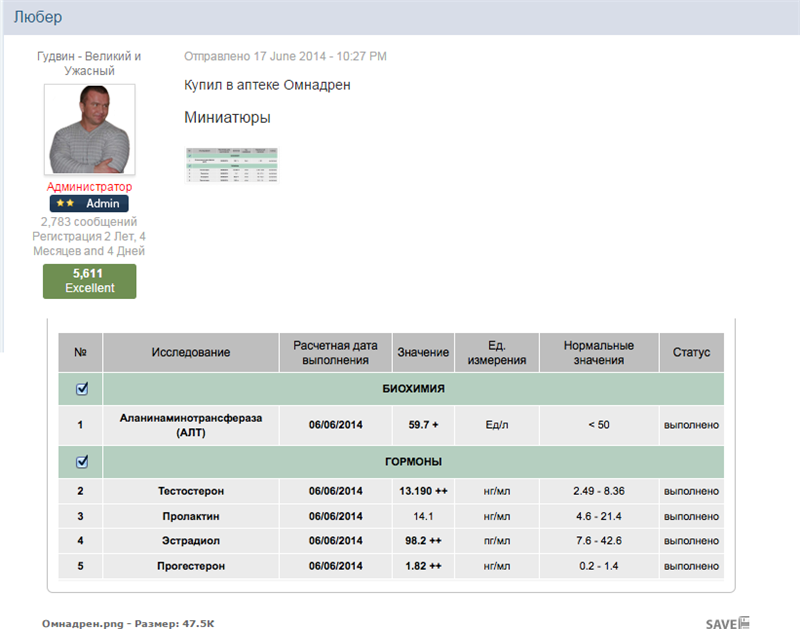Image resolution: width=800 pixels, height=629 pixels.
Task: Select the Аланинаминотрансфераза (АЛТ) cell
Action: (190, 425)
